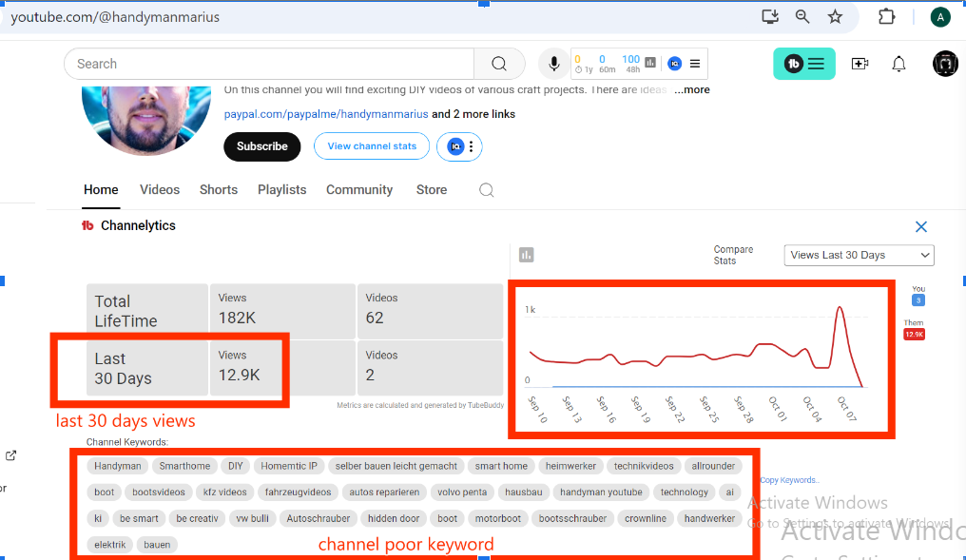
Task: Click the 'Handyman' keyword chip
Action: click(x=118, y=467)
